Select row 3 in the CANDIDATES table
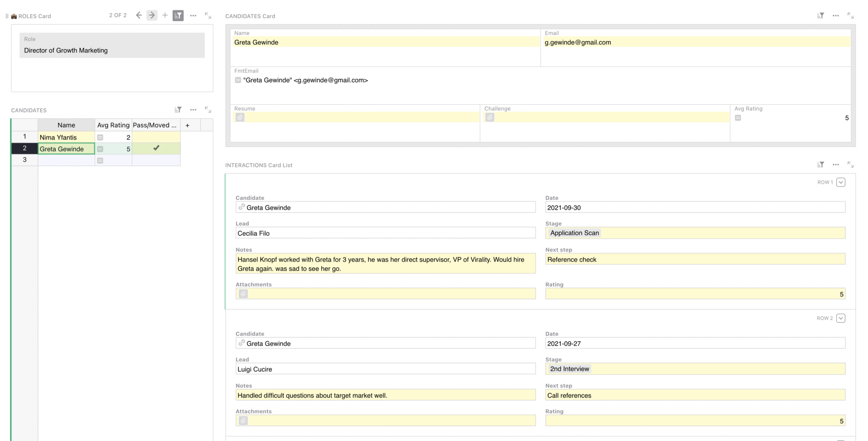868x441 pixels. coord(24,160)
